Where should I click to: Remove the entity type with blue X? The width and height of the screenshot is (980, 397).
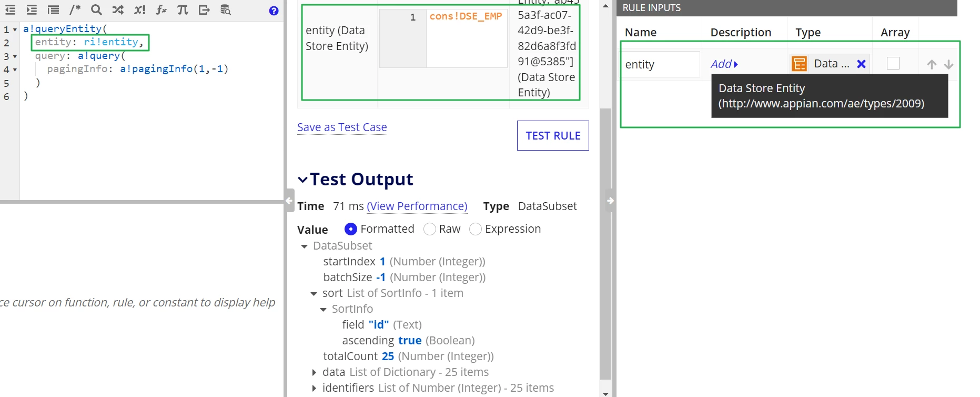click(861, 64)
